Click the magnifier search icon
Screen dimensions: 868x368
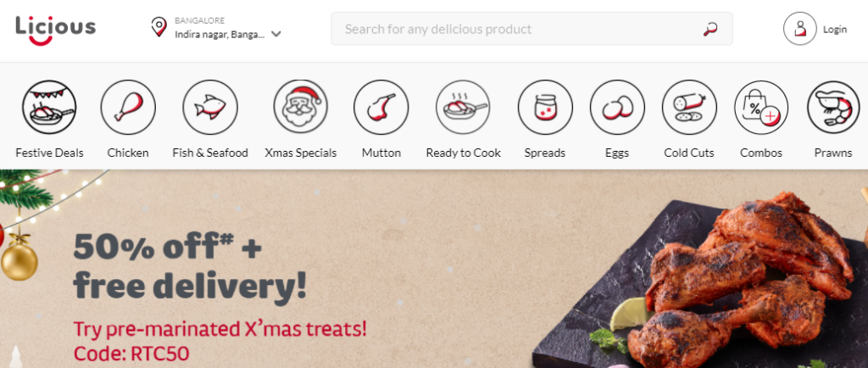coord(710,29)
